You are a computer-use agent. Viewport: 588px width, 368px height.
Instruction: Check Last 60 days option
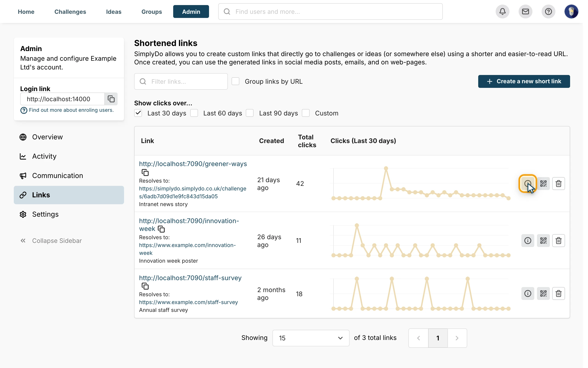click(194, 113)
